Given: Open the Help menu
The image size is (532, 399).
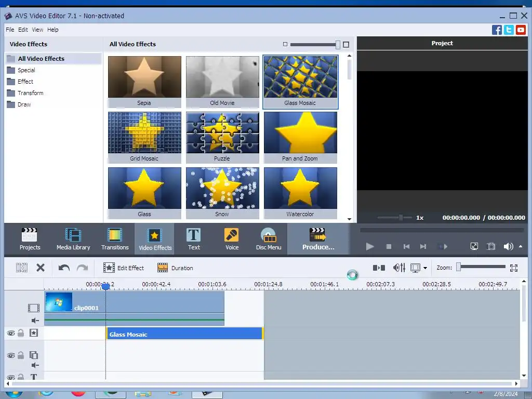Looking at the screenshot, I should pos(52,30).
